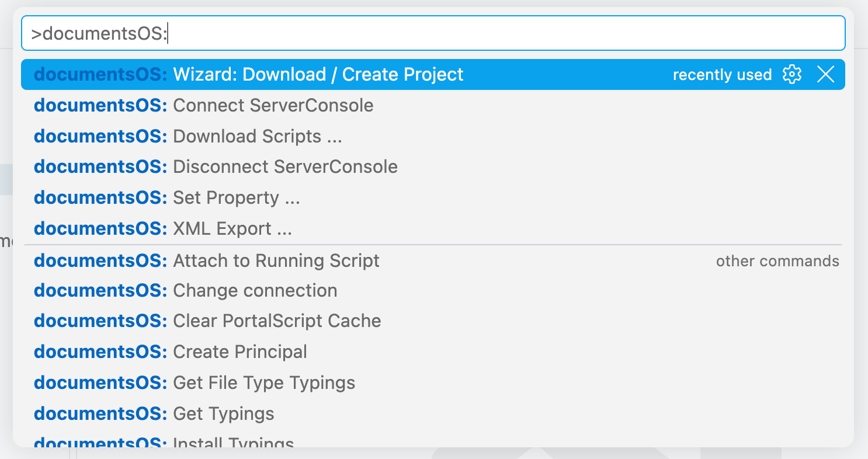Image resolution: width=868 pixels, height=459 pixels.
Task: Run the Set Property ... command
Action: click(433, 197)
